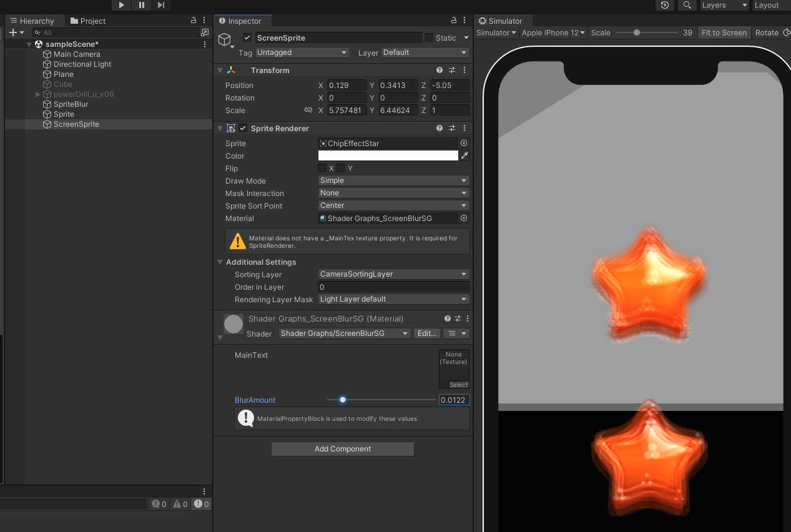Screen dimensions: 791x532
Task: Open the Inspector panel options menu
Action: pos(465,21)
